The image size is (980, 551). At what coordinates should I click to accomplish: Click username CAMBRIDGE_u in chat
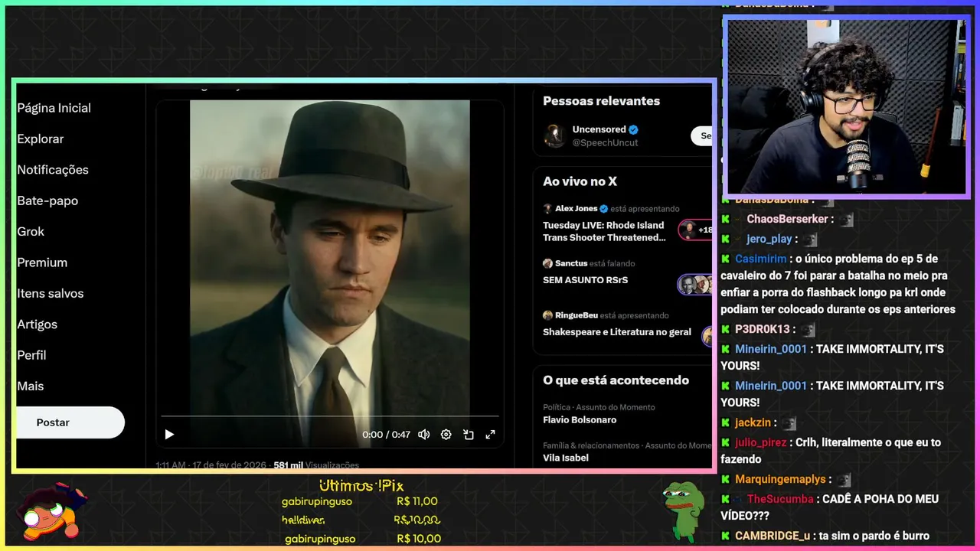coord(773,536)
